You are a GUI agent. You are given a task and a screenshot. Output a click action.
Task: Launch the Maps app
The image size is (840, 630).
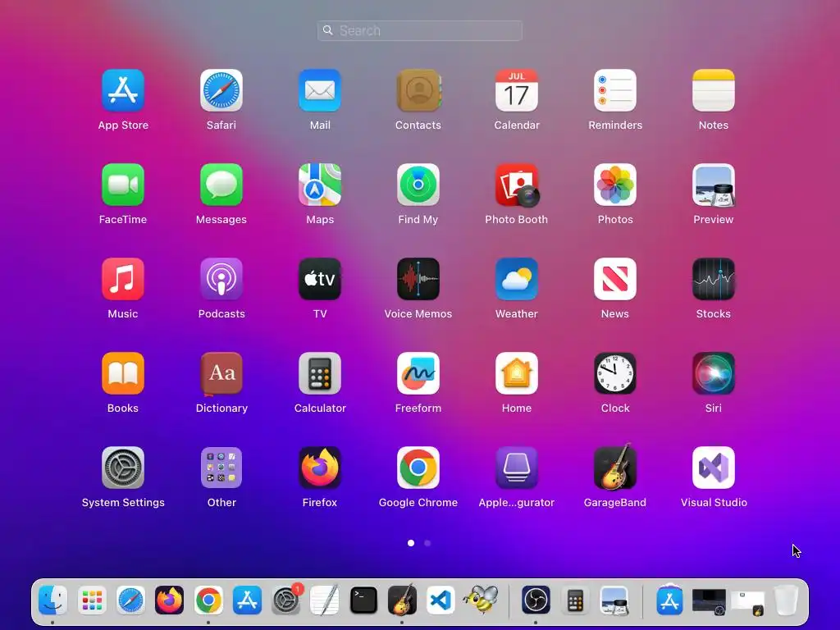[x=320, y=185]
